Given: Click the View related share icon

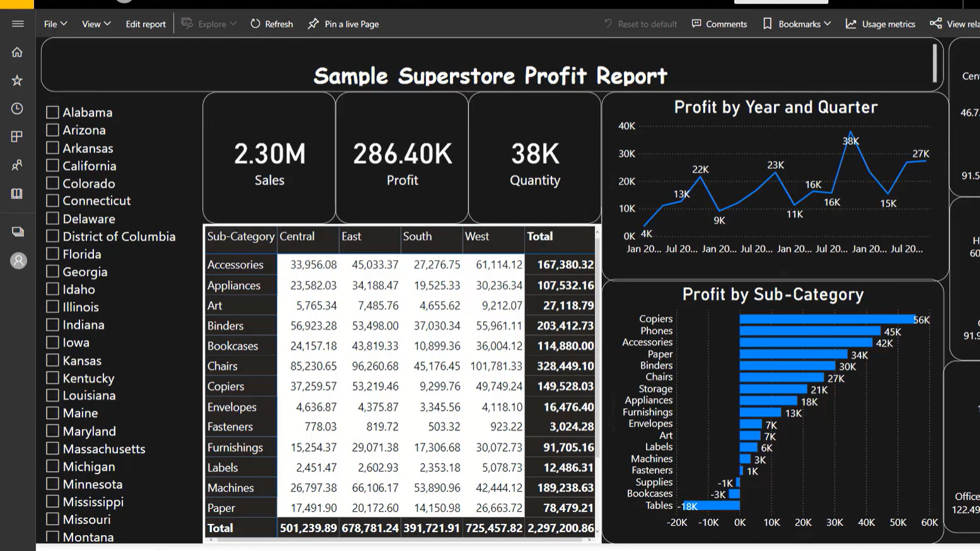Looking at the screenshot, I should click(936, 24).
